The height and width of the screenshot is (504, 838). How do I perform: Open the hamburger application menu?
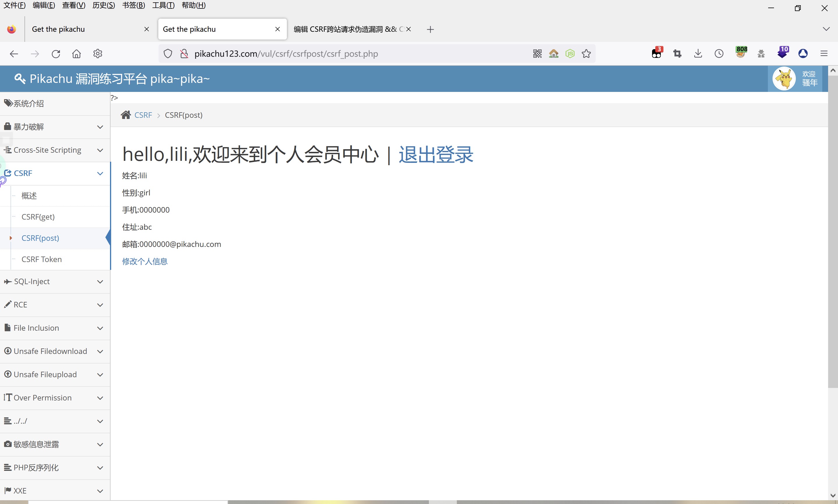tap(824, 54)
